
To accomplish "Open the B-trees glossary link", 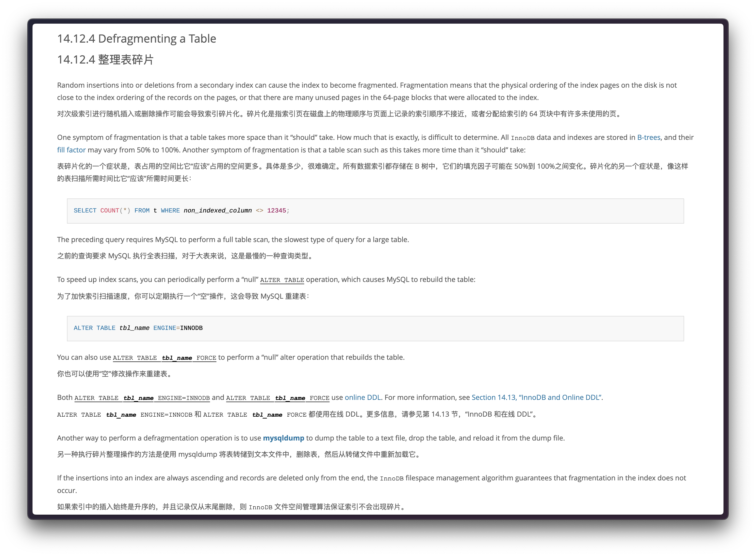I will coord(648,137).
